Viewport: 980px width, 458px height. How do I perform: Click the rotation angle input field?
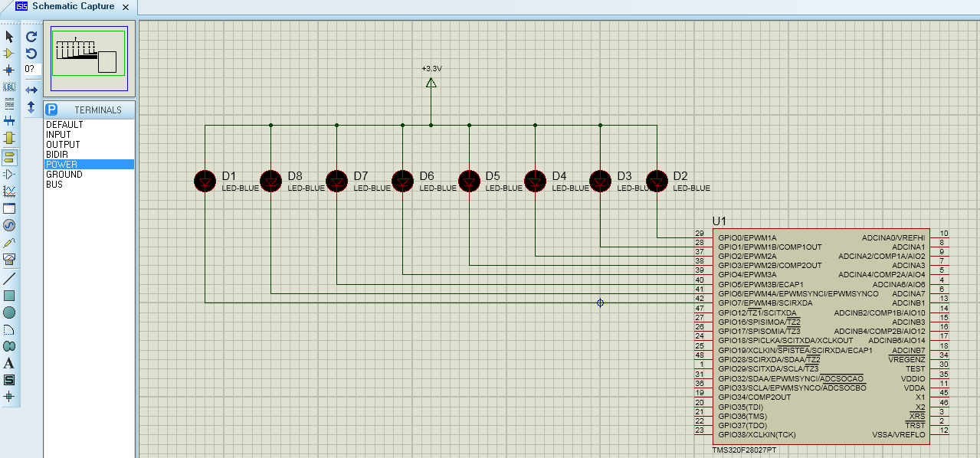click(x=31, y=69)
